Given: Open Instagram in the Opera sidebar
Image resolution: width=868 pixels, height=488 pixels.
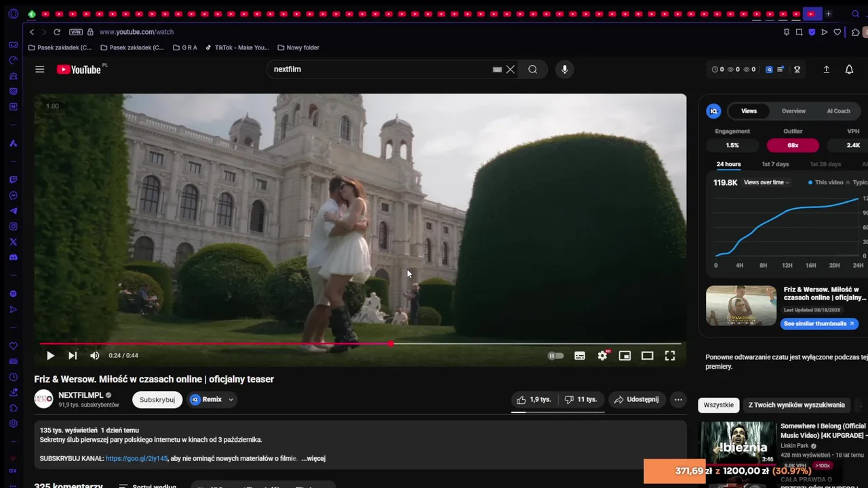Looking at the screenshot, I should coord(13,226).
